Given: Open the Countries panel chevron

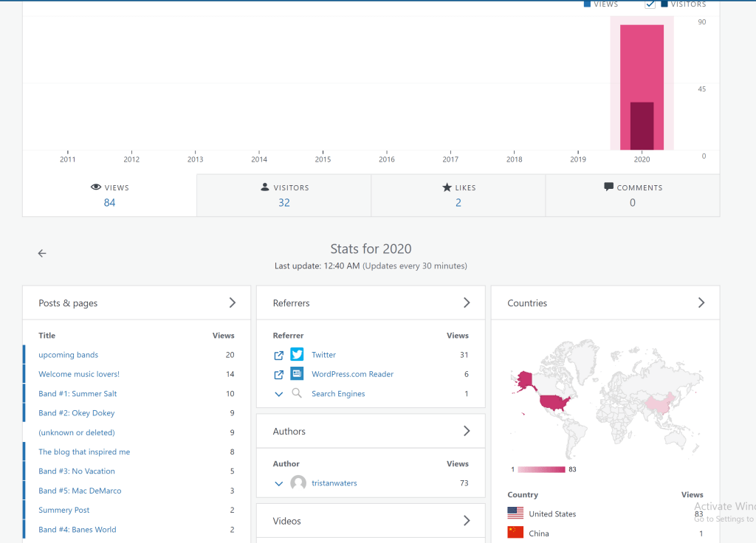Looking at the screenshot, I should click(x=701, y=302).
